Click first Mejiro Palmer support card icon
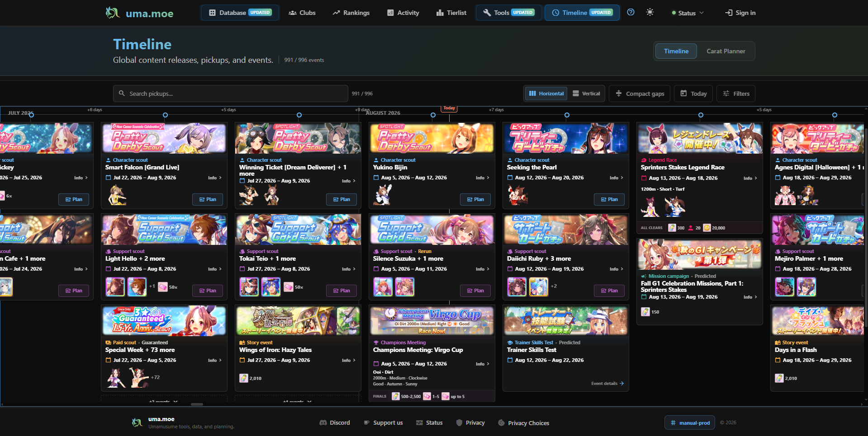Image resolution: width=868 pixels, height=436 pixels. 784,287
